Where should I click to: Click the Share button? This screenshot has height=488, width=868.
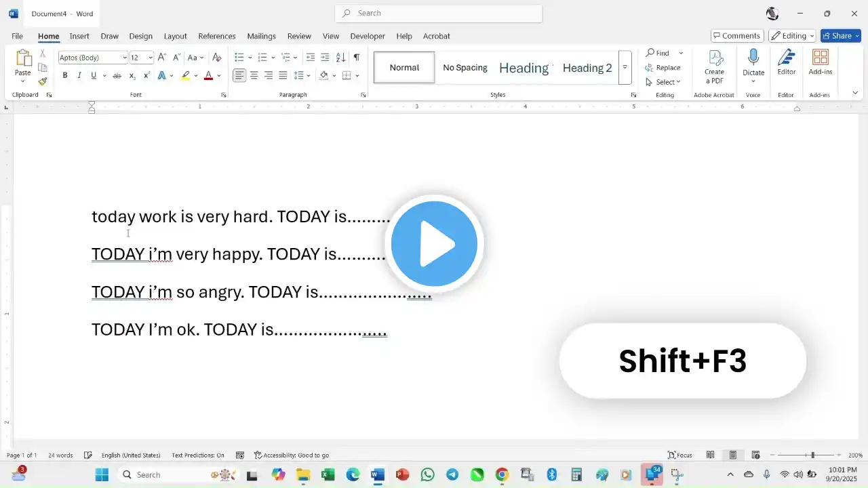(840, 36)
